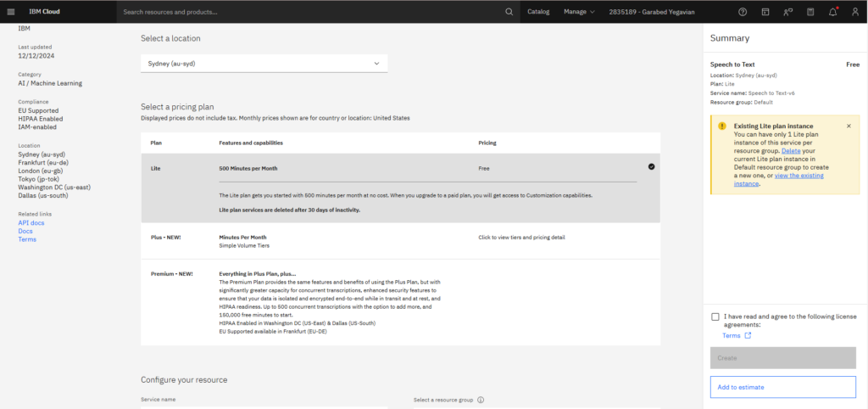The image size is (868, 409).
Task: Click 'Click to view tiers and pricing detail'
Action: click(521, 238)
